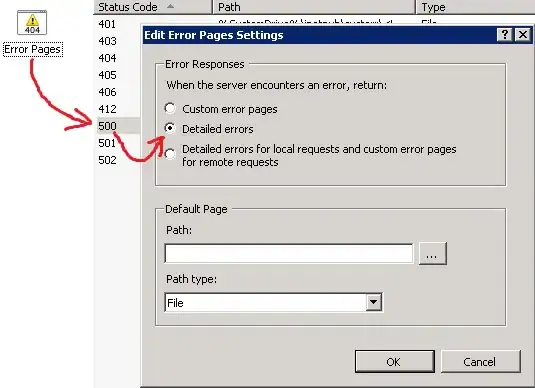Sort list by Path column header
Image resolution: width=535 pixels, height=388 pixels.
pos(314,7)
